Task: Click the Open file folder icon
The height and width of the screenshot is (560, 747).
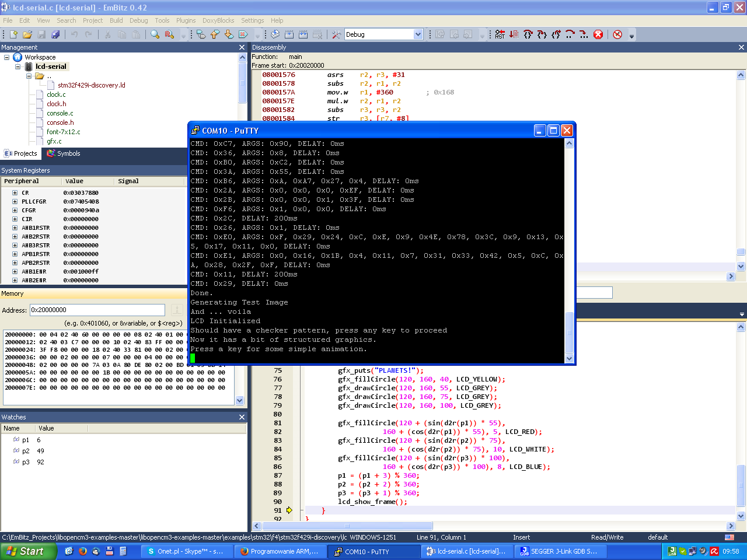Action: coord(27,34)
